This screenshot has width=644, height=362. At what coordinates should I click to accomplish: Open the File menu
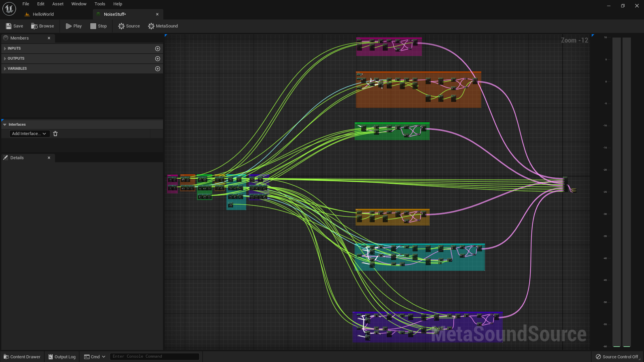[x=26, y=4]
